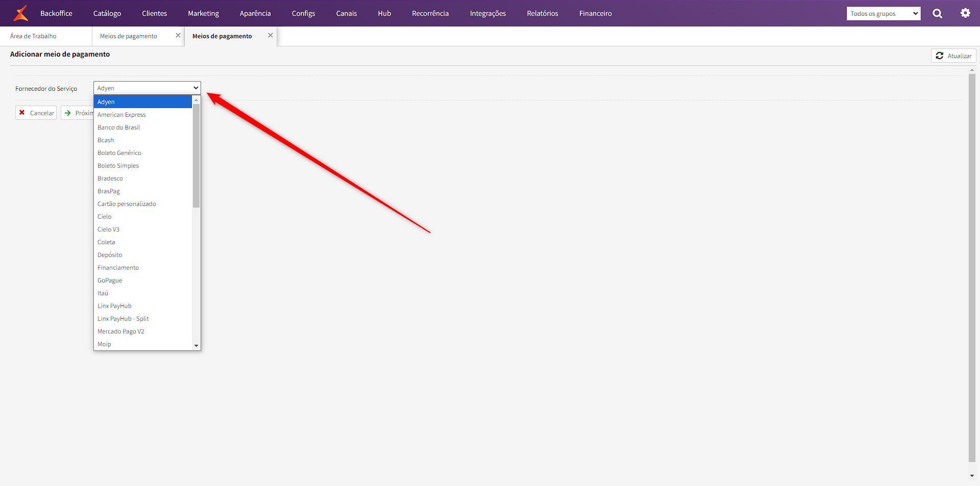Pick BrasPag from the provider list
This screenshot has width=980, height=486.
click(x=143, y=191)
